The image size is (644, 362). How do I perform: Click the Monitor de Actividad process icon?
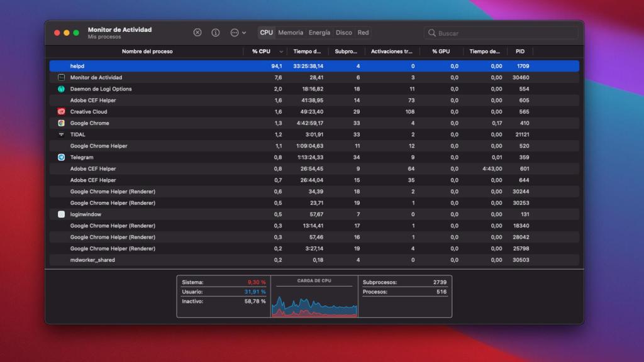(x=60, y=78)
